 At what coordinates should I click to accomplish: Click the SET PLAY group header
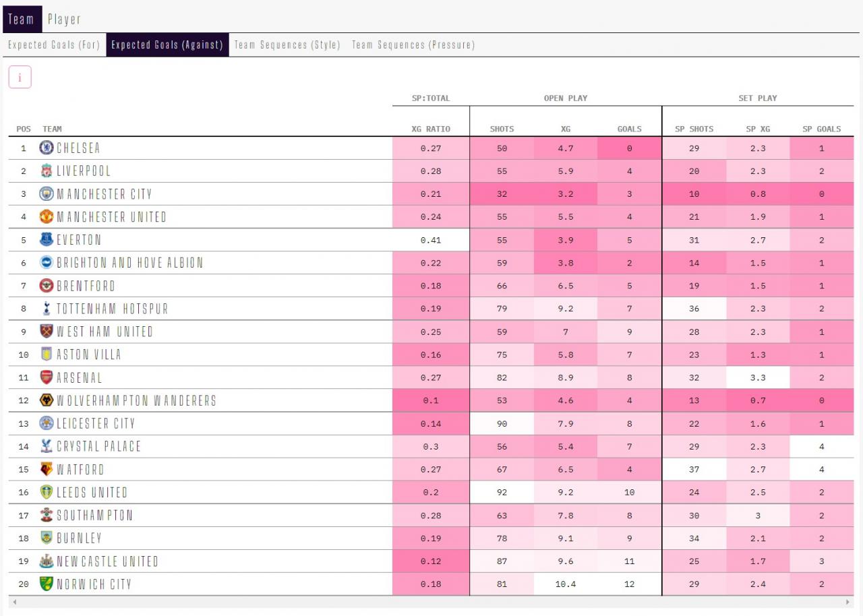pyautogui.click(x=758, y=98)
